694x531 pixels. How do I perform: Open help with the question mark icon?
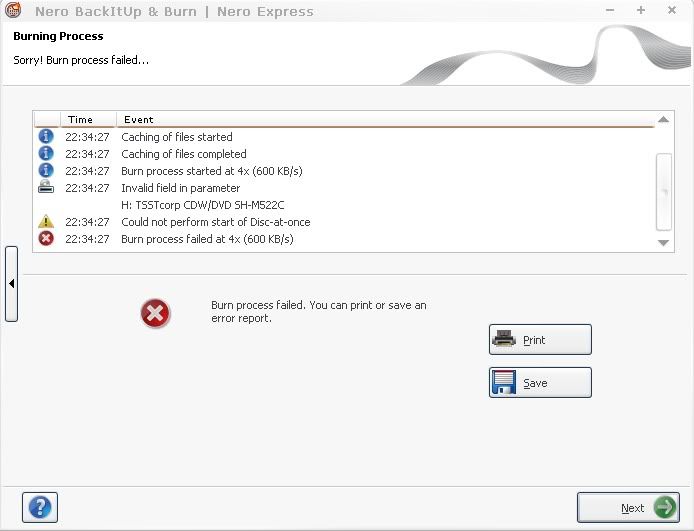coord(40,507)
